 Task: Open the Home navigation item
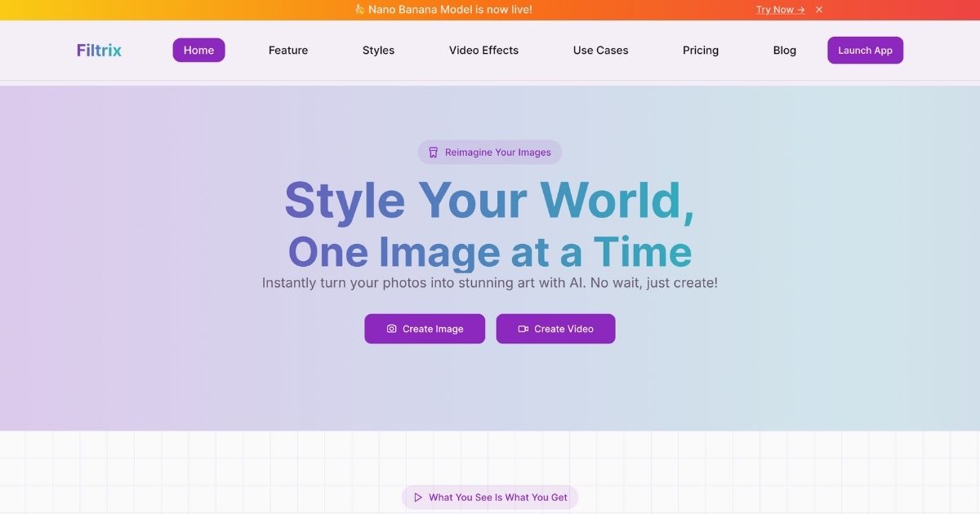pos(198,50)
